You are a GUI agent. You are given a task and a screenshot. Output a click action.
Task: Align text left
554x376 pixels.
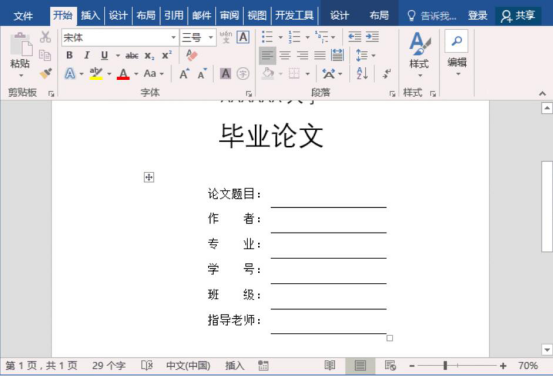pos(267,55)
